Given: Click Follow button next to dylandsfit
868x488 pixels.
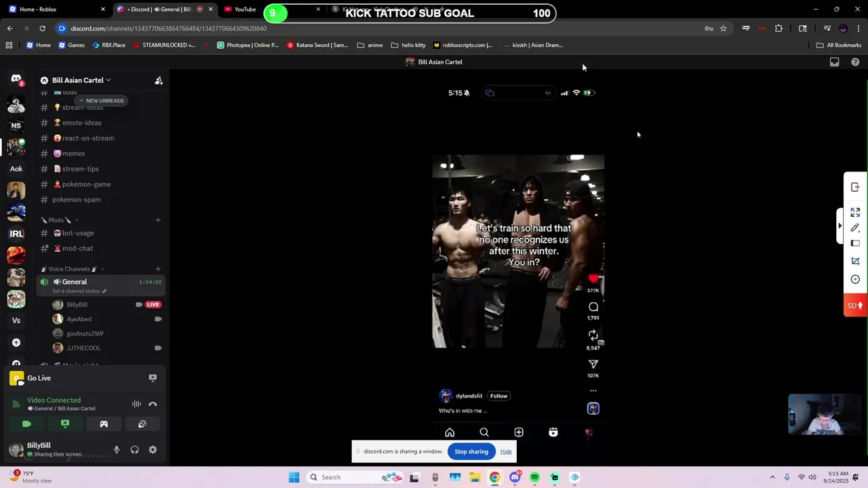Looking at the screenshot, I should (499, 396).
